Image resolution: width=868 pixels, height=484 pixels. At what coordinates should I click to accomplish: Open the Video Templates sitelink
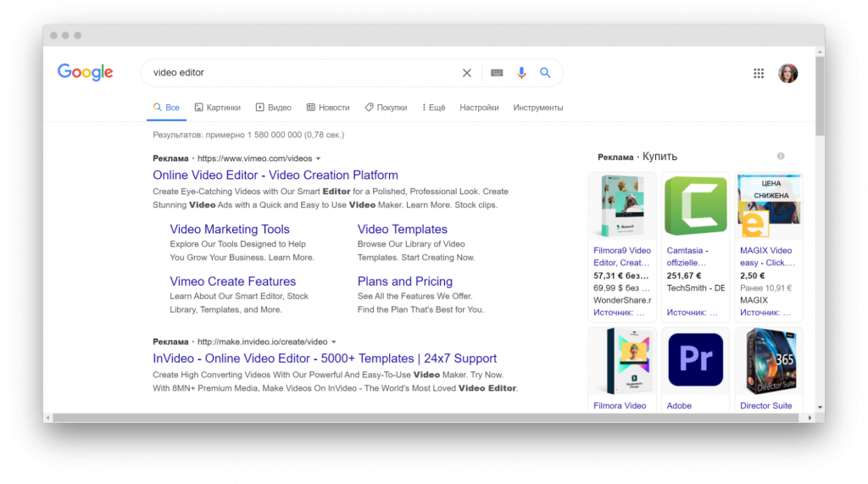pyautogui.click(x=402, y=229)
